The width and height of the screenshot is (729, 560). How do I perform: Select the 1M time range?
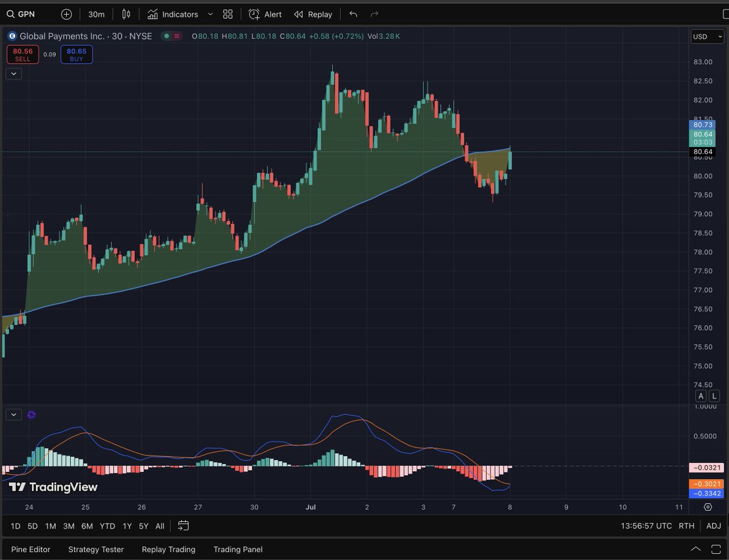pos(50,526)
